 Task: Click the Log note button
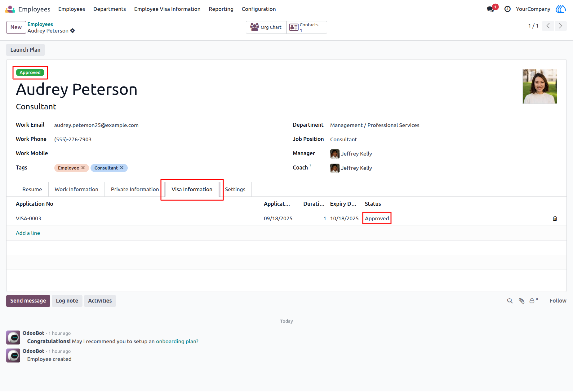[x=67, y=301]
